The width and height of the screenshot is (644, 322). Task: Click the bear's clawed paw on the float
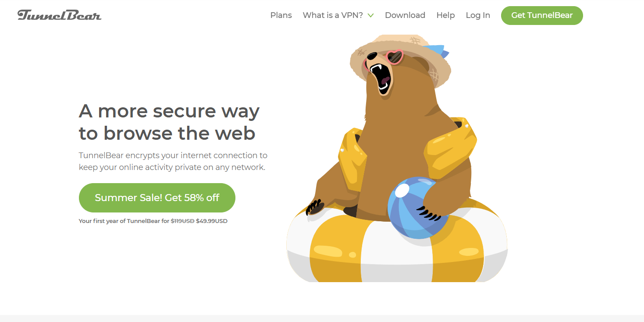(315, 207)
